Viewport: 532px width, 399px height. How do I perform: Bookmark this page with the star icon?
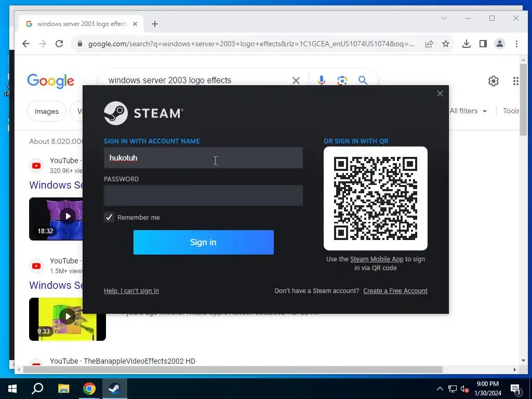[446, 44]
